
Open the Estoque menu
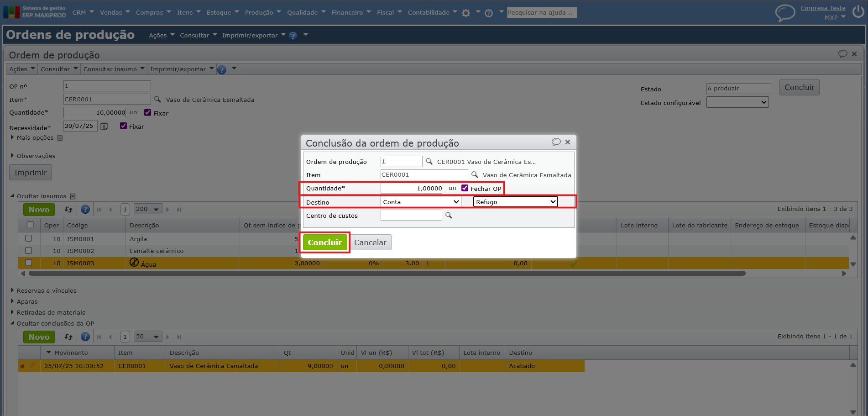pyautogui.click(x=223, y=13)
